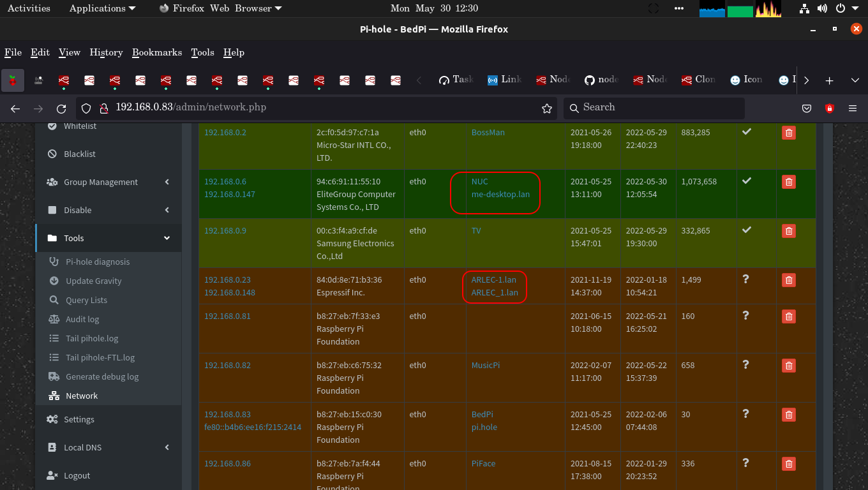
Task: Bookmark this page with the star
Action: click(x=547, y=108)
